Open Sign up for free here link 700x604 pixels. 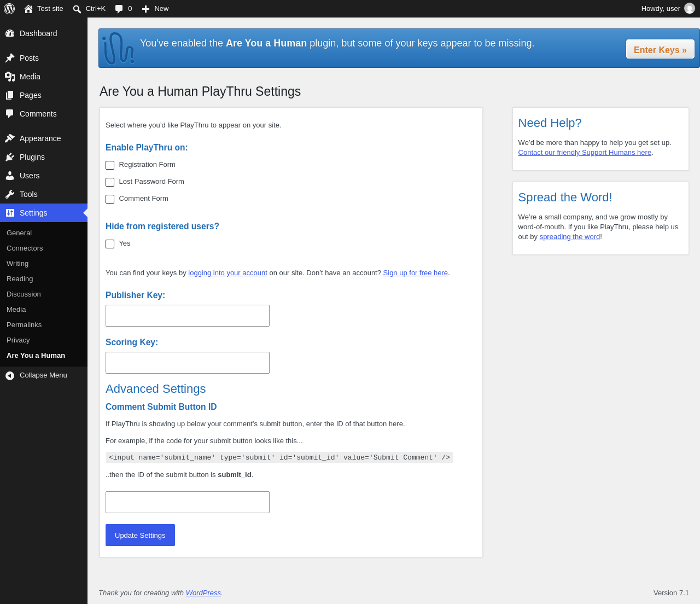[x=416, y=273]
